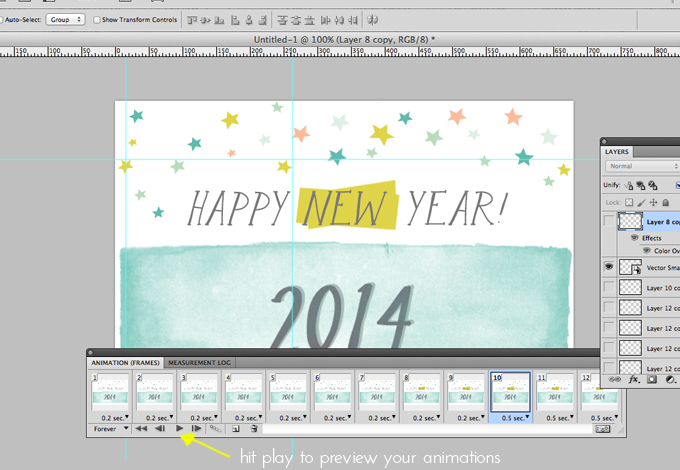Select animation frame 12 thumbnail
680x470 pixels.
coord(599,392)
